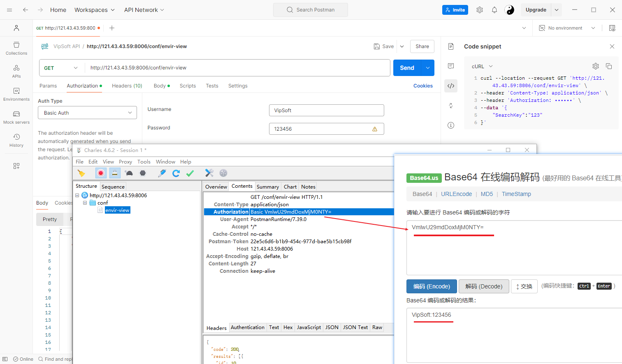Select envir-view in Charles tree
The image size is (622, 364).
click(x=117, y=210)
